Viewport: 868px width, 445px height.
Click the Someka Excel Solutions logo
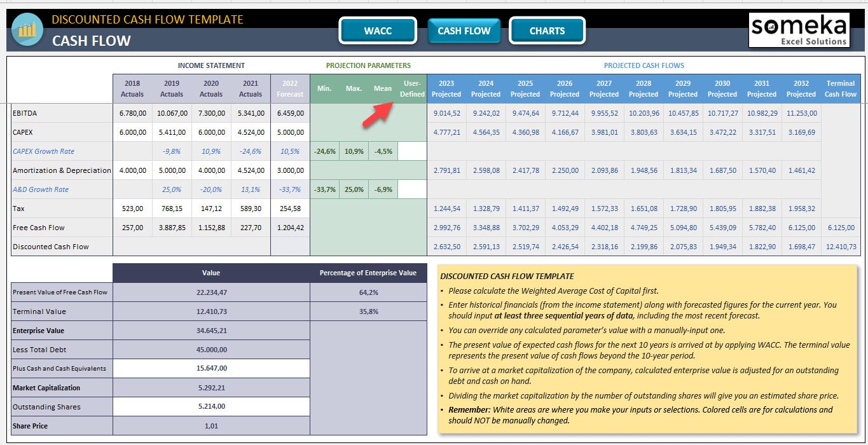coord(799,31)
